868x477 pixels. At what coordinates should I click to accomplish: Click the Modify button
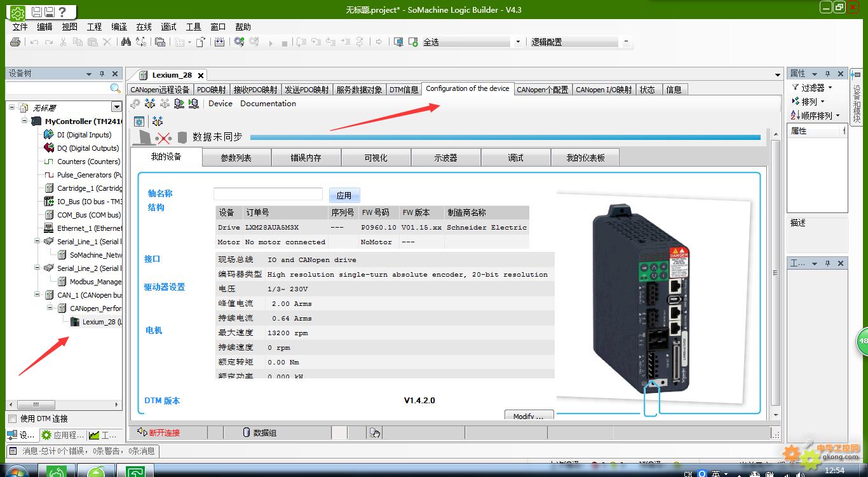(529, 415)
